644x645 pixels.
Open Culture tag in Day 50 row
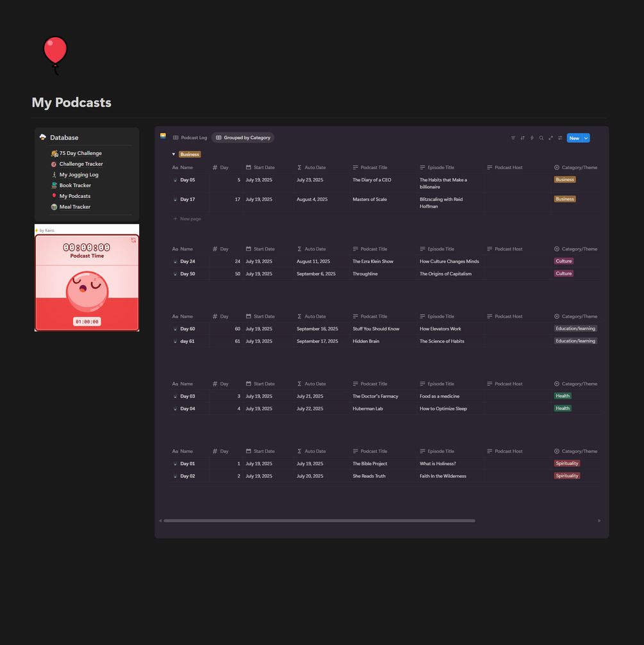(563, 274)
